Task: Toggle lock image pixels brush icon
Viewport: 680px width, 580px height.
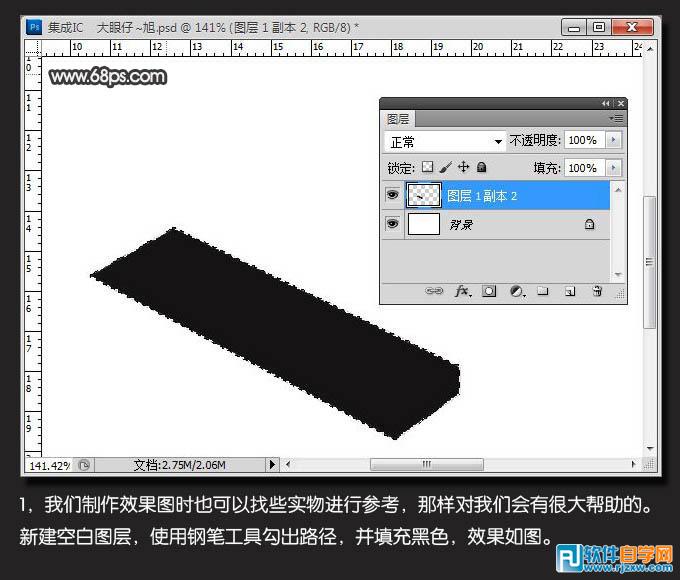Action: pos(446,167)
